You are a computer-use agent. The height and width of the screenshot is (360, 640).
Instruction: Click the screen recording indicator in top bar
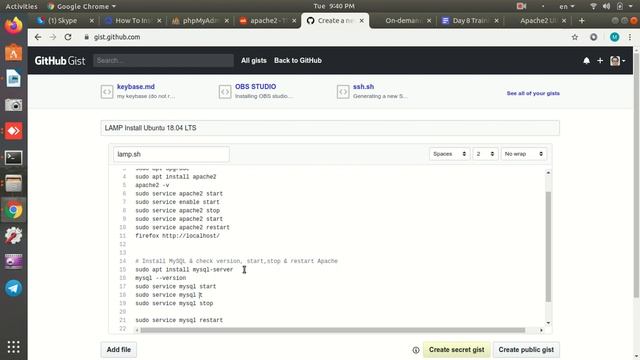tap(521, 6)
